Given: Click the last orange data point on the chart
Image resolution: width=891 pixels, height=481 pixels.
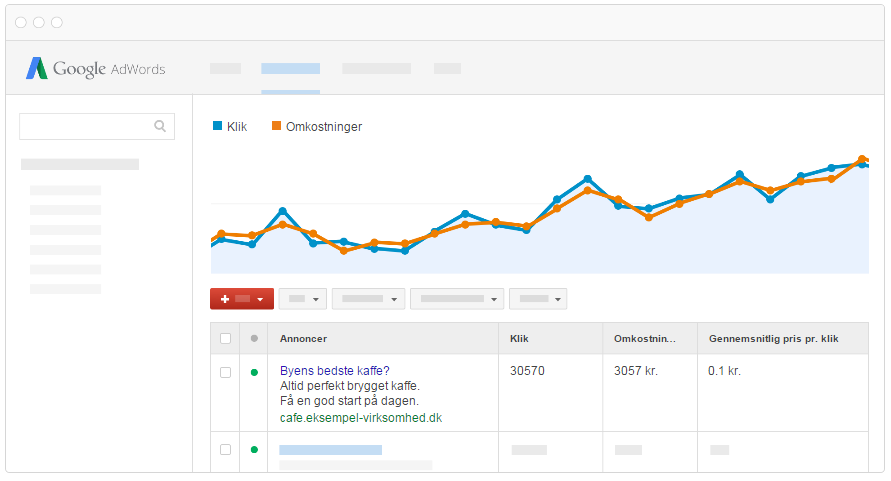Looking at the screenshot, I should coord(862,159).
